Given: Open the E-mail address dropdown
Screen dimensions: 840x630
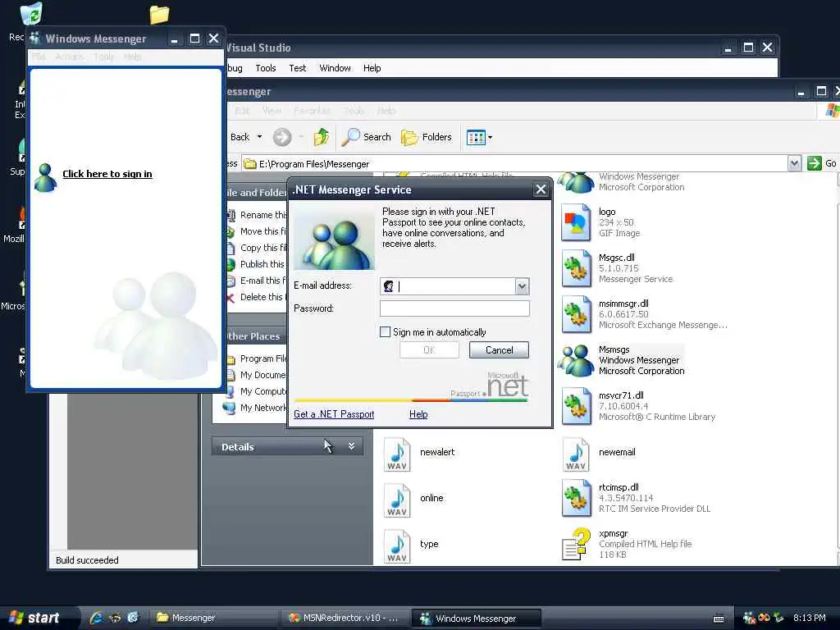Looking at the screenshot, I should click(522, 286).
